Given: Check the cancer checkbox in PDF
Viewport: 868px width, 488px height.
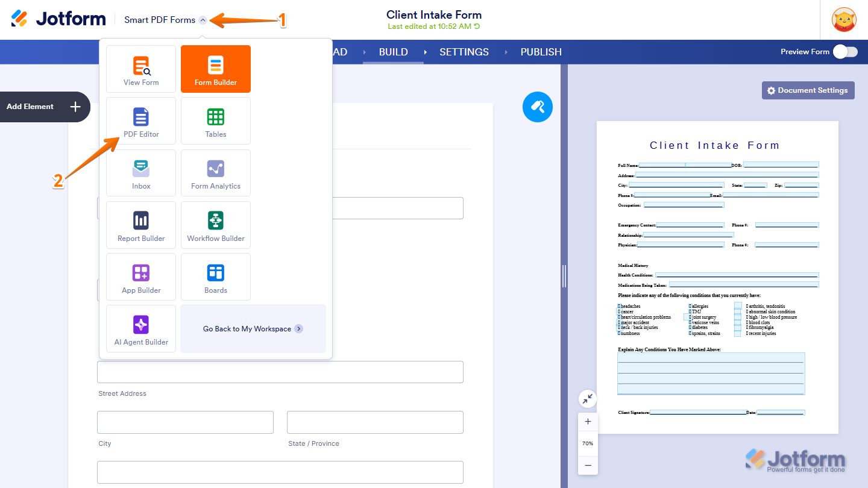Looking at the screenshot, I should 619,312.
